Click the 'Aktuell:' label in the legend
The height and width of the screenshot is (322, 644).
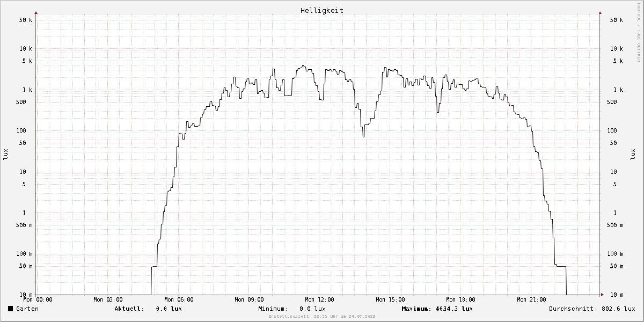tap(129, 309)
